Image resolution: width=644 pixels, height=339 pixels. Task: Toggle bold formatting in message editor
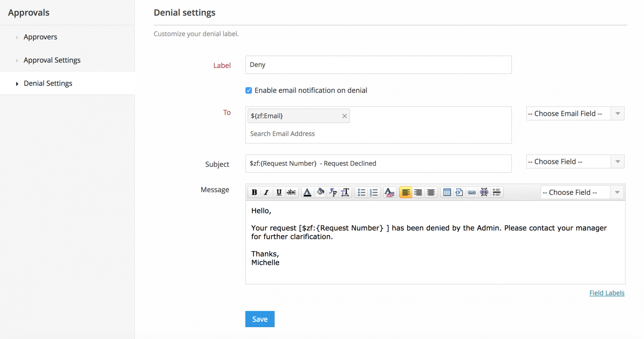point(254,192)
